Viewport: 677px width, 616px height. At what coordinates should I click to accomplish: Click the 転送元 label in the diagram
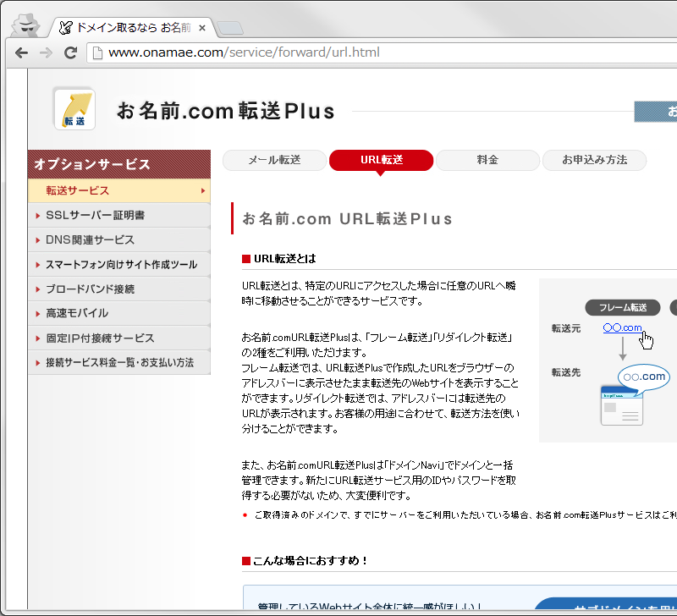tap(566, 328)
